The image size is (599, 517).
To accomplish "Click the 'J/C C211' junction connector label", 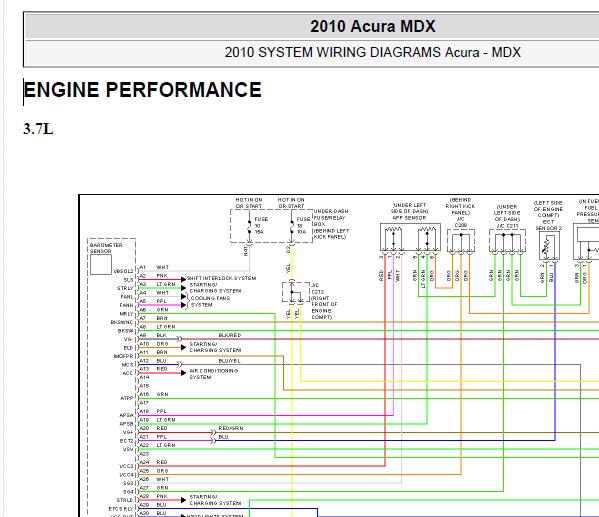I will tap(507, 226).
